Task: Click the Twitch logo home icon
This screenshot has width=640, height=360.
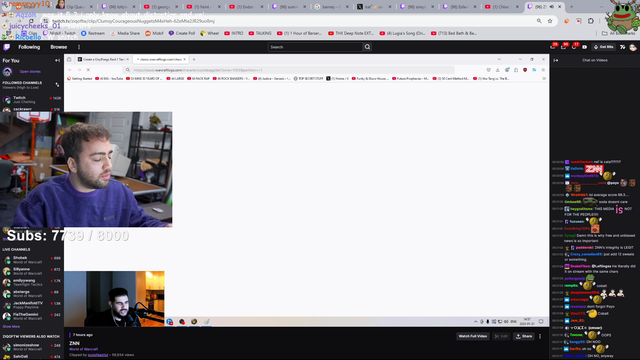Action: coord(7,47)
